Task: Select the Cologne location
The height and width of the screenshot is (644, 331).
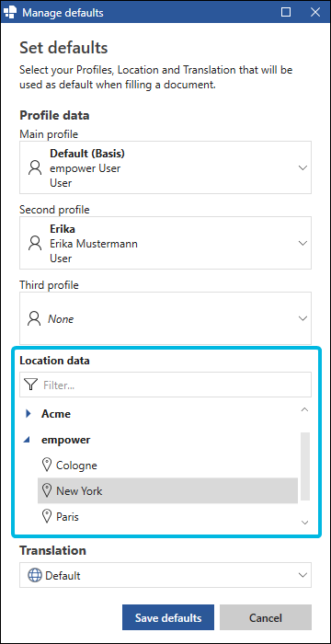Action: pos(167,466)
